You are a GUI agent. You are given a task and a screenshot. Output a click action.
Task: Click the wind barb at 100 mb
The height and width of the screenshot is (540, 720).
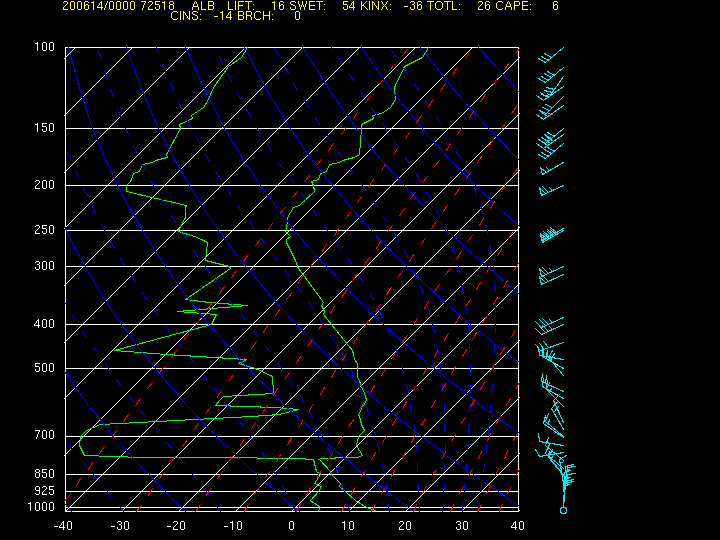[x=551, y=55]
